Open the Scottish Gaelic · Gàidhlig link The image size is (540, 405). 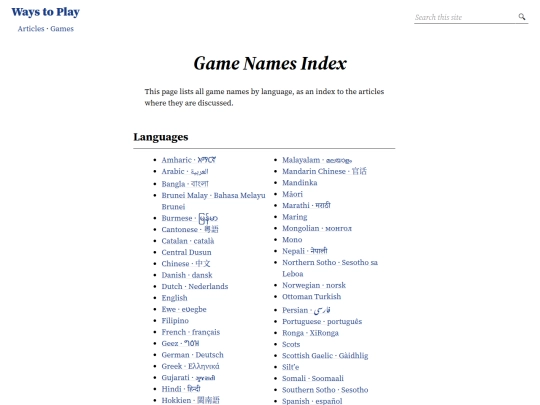click(325, 355)
